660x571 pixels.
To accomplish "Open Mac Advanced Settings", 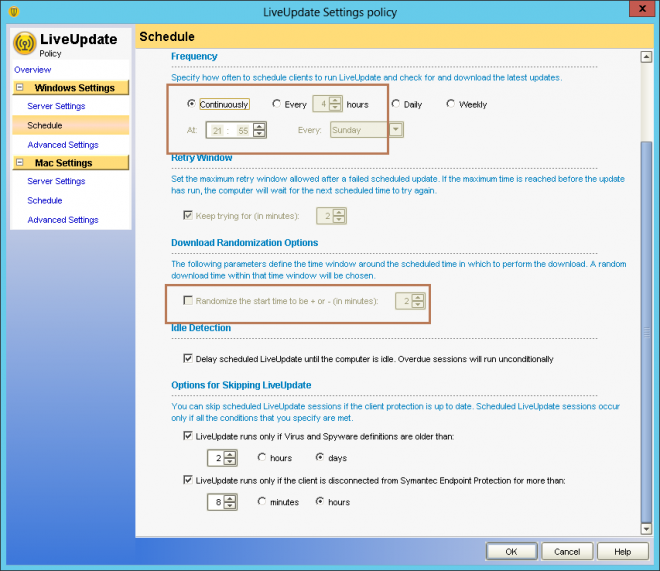I will pos(63,220).
